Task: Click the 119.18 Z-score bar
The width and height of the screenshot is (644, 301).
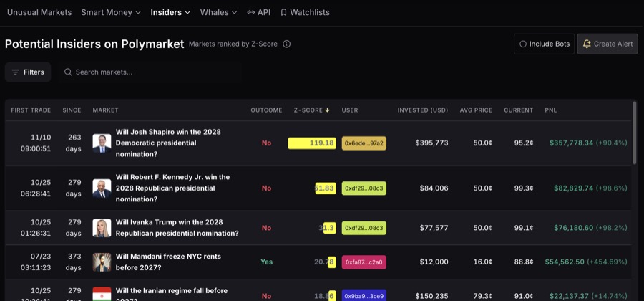Action: pyautogui.click(x=312, y=143)
